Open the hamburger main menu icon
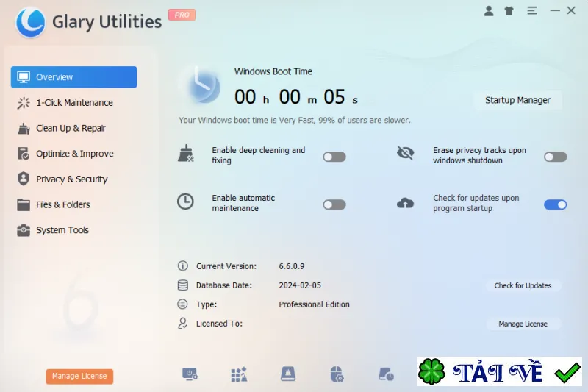Viewport: 588px width, 392px height. coord(531,11)
